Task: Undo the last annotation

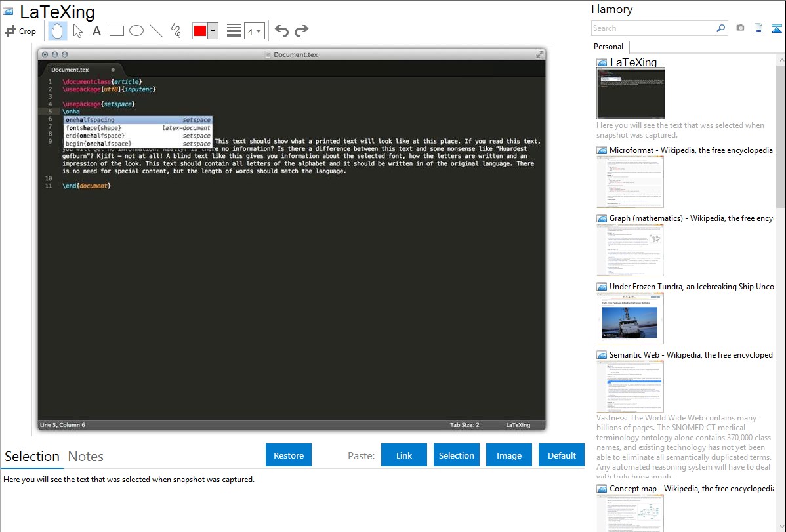Action: pos(281,31)
